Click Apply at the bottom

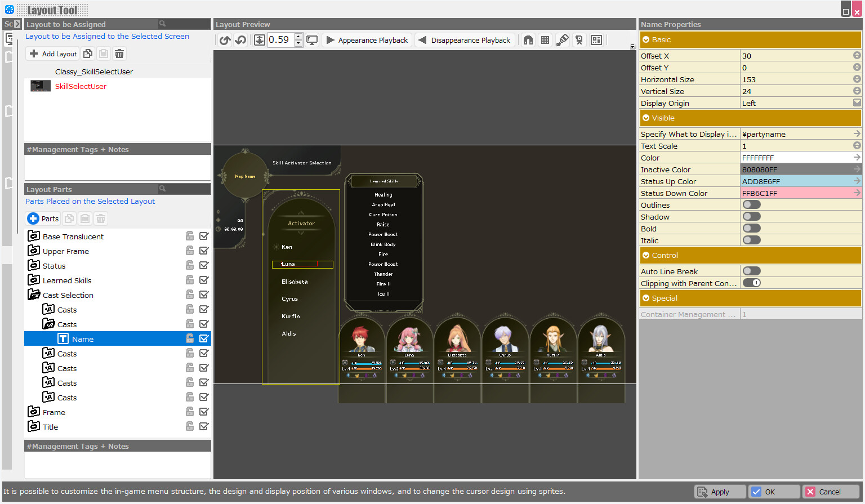pos(720,492)
